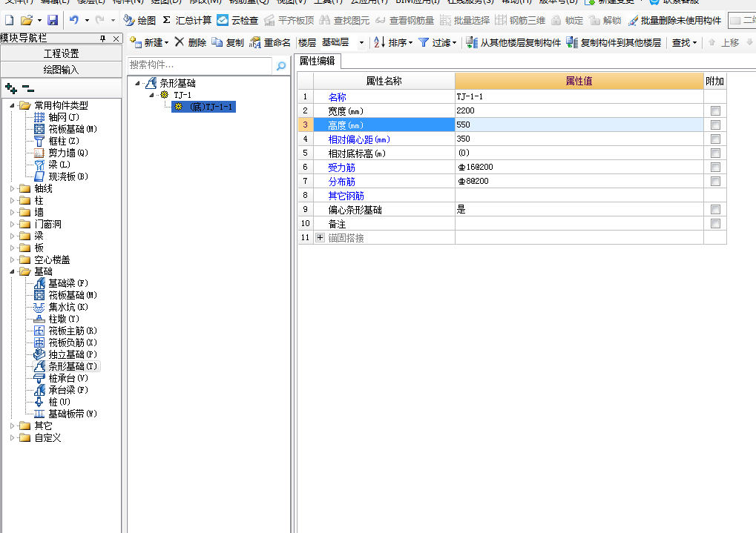Expand 锚固搭接 row
The width and height of the screenshot is (756, 533).
click(321, 237)
